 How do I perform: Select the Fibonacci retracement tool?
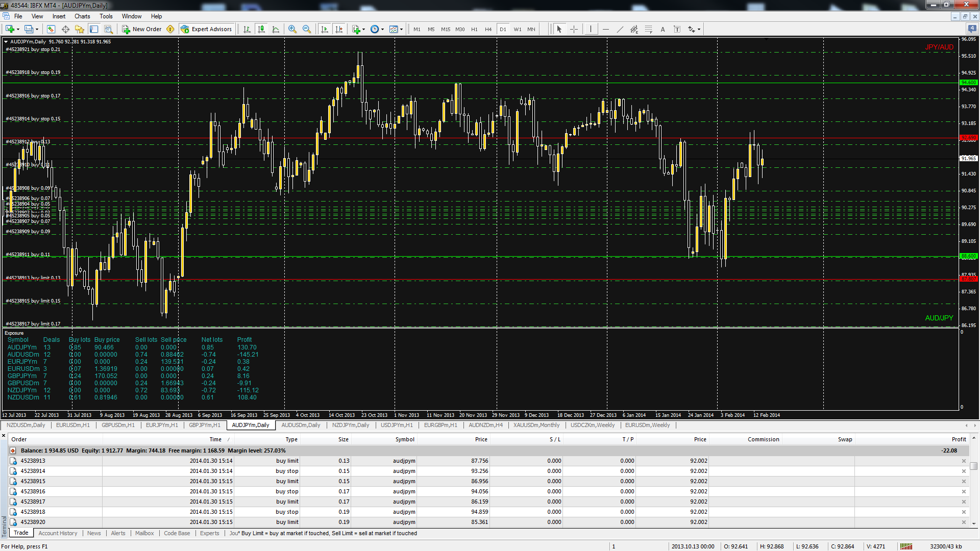tap(648, 29)
